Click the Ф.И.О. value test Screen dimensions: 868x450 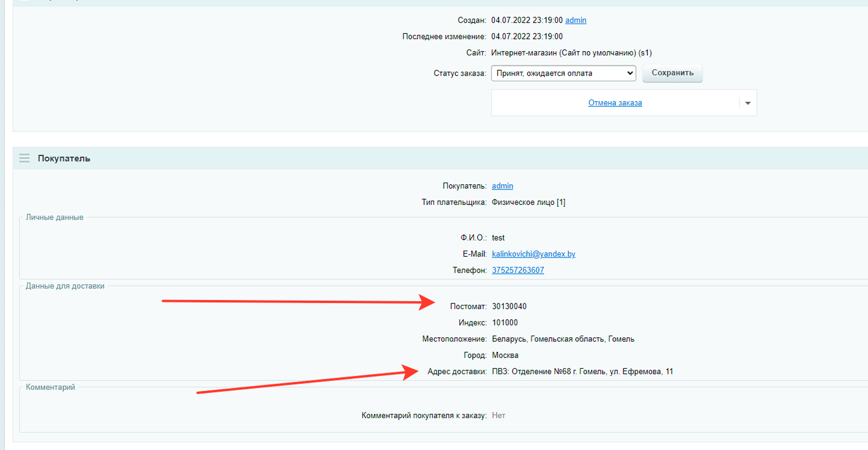(498, 238)
